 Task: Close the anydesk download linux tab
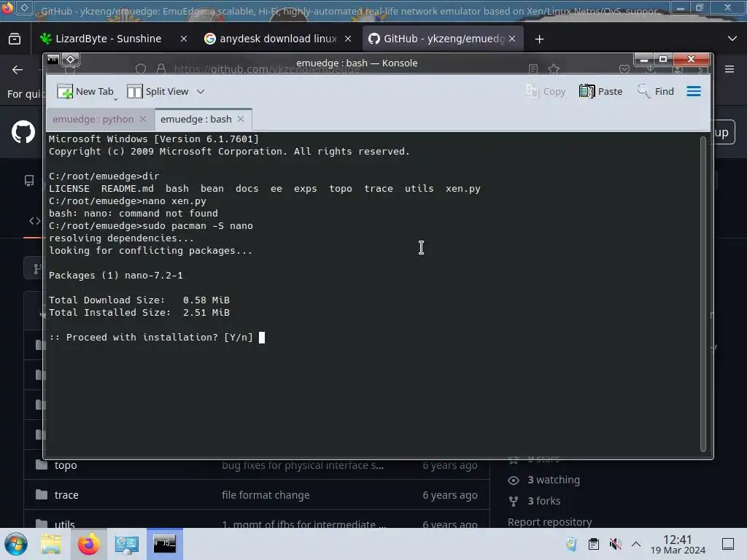pos(348,39)
